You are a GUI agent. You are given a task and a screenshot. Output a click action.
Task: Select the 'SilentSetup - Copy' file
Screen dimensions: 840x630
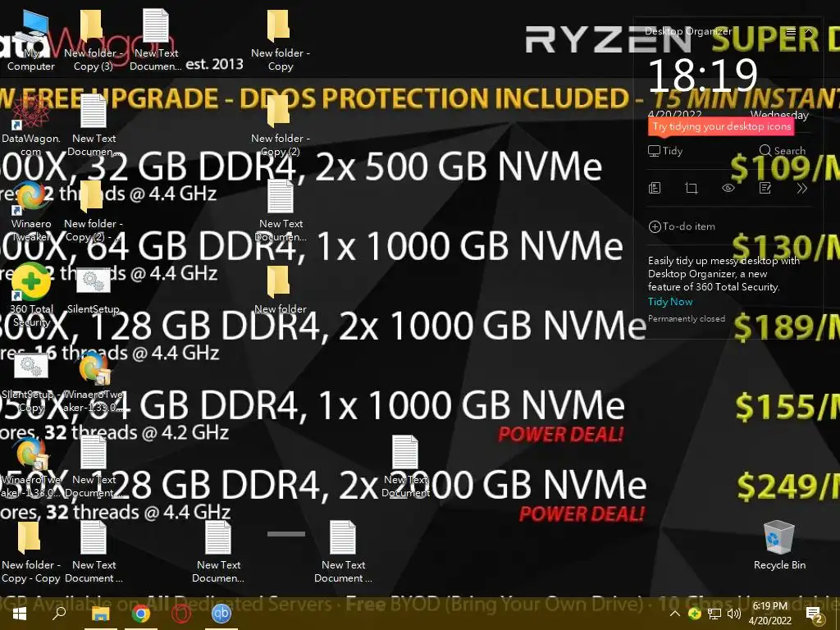tap(30, 382)
